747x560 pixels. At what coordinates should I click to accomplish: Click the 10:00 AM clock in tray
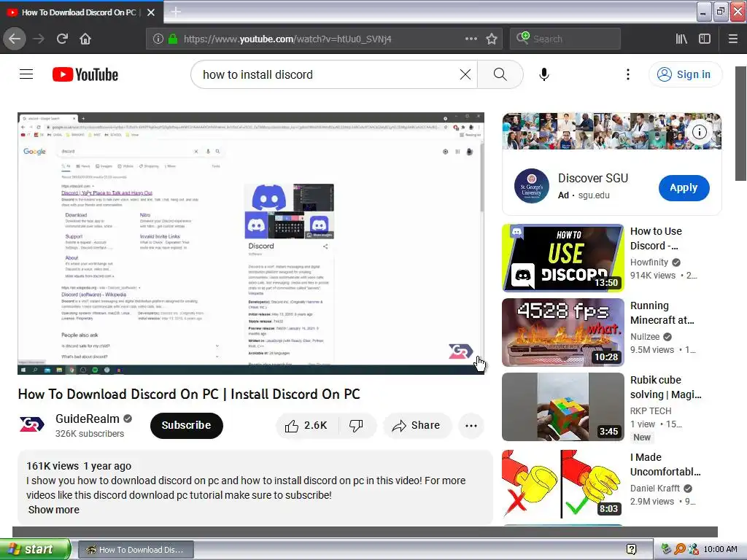(x=720, y=550)
